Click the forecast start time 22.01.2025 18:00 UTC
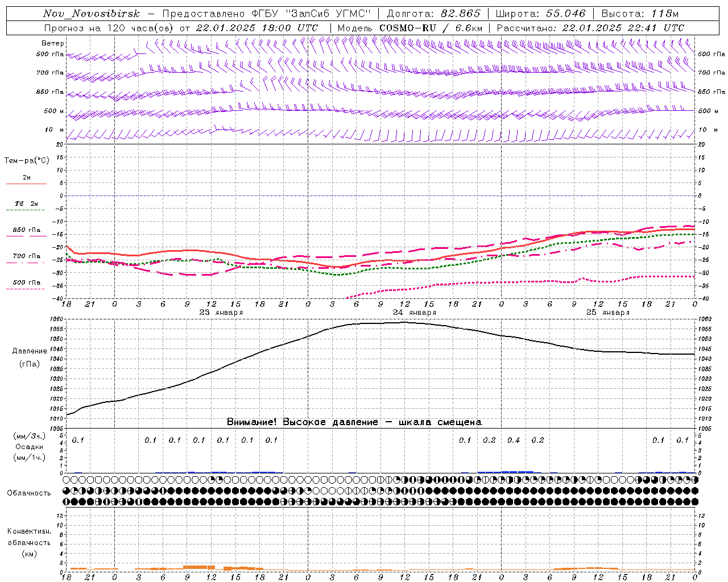The image size is (728, 582). point(257,28)
